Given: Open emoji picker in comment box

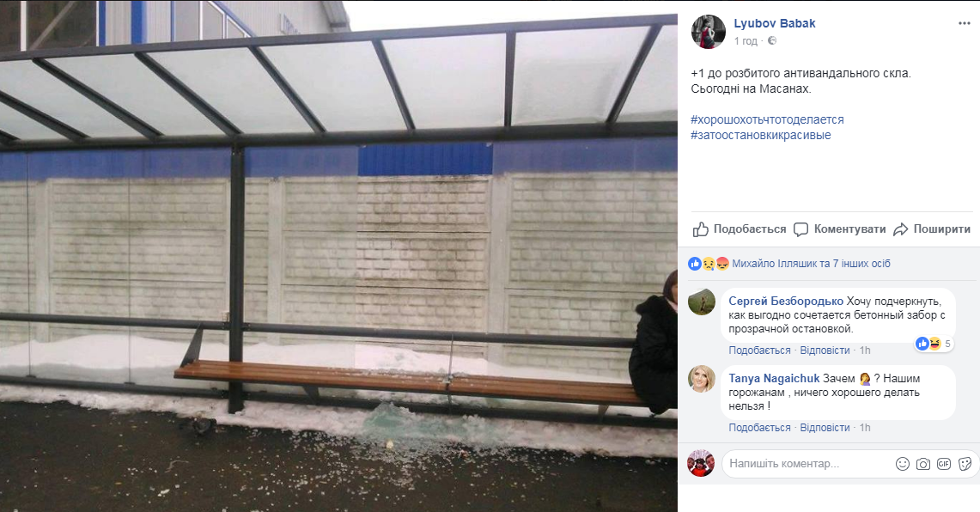Looking at the screenshot, I should tap(903, 464).
